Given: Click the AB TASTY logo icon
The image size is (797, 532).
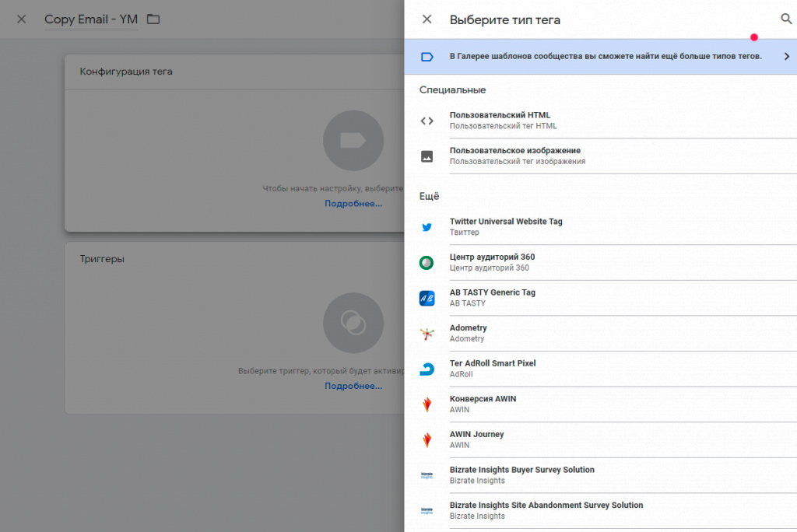Looking at the screenshot, I should click(x=427, y=298).
